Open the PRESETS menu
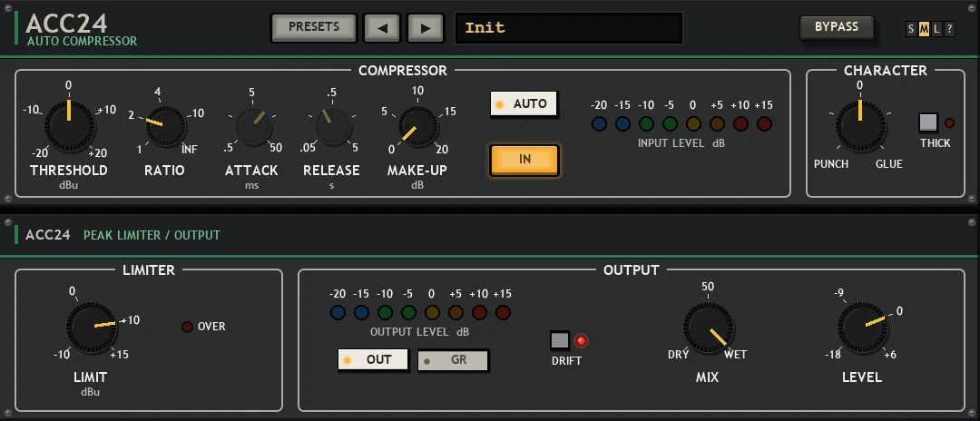Viewport: 980px width, 421px height. click(314, 27)
